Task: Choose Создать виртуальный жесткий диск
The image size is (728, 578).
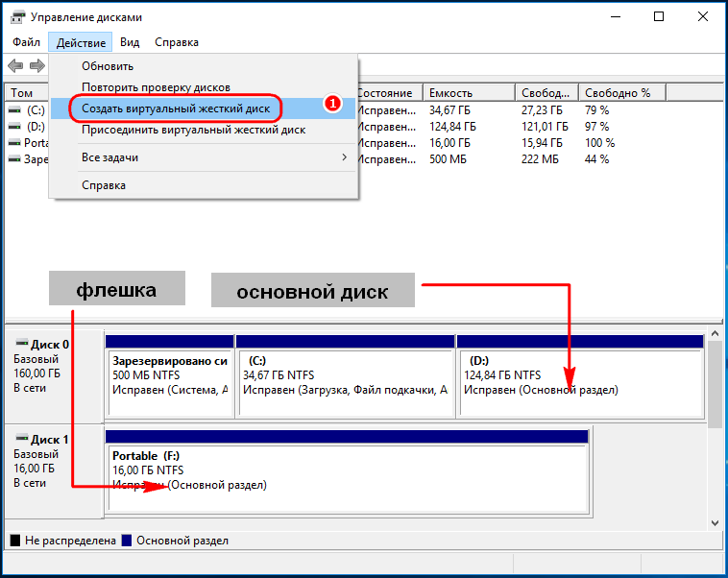Action: (176, 108)
